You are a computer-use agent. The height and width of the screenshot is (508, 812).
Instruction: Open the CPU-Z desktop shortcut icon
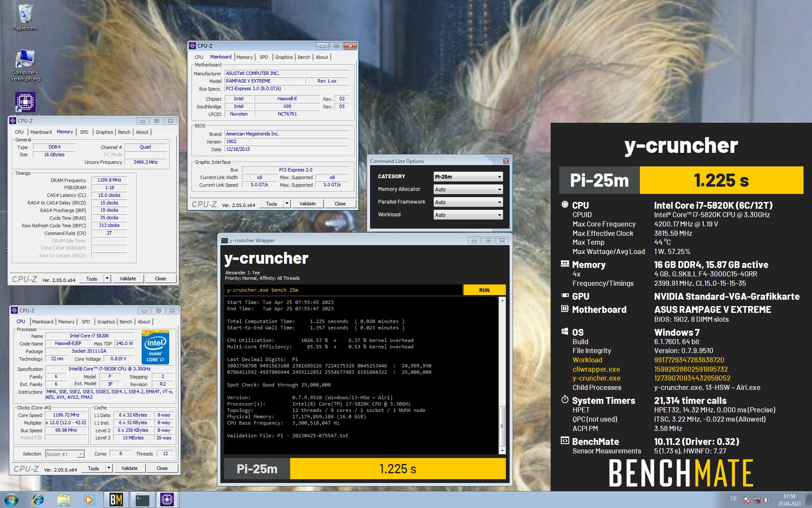click(25, 102)
